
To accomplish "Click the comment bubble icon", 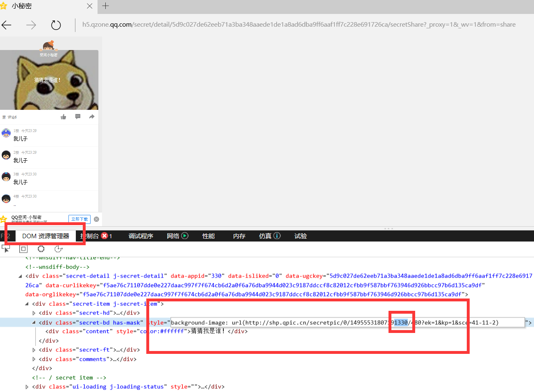I will 78,117.
